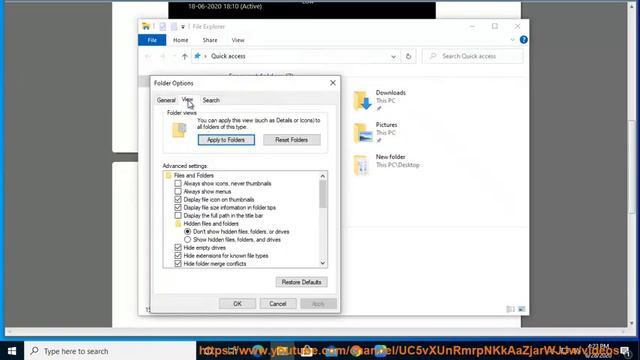Uncheck Display file size information in folder tips
The image size is (640, 360).
pos(178,207)
